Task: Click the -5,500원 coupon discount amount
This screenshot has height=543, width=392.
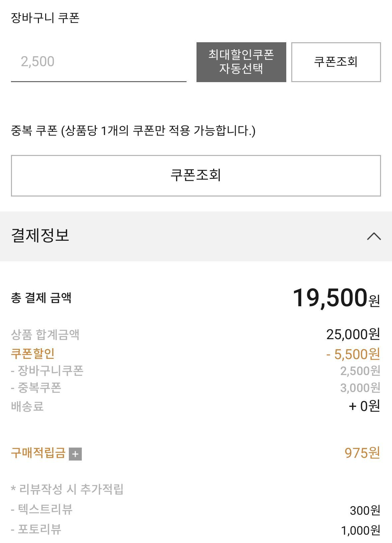Action: click(x=353, y=354)
